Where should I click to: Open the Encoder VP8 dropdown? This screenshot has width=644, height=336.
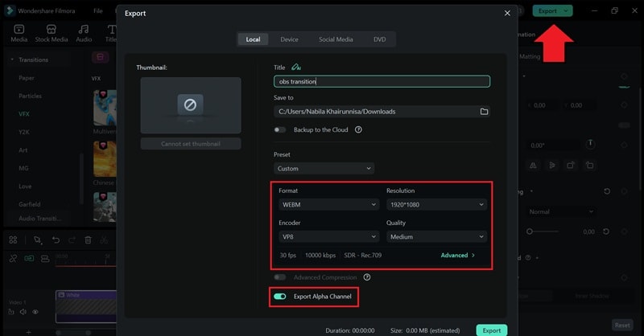[x=329, y=236]
